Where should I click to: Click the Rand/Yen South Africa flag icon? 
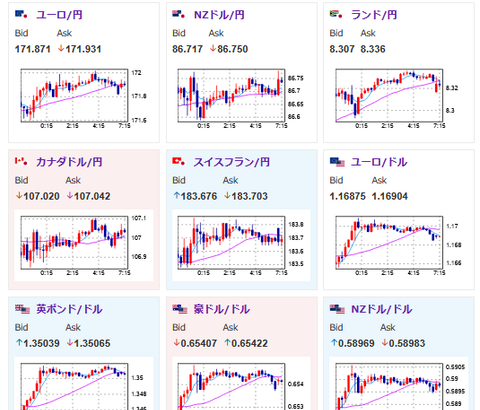click(x=336, y=14)
